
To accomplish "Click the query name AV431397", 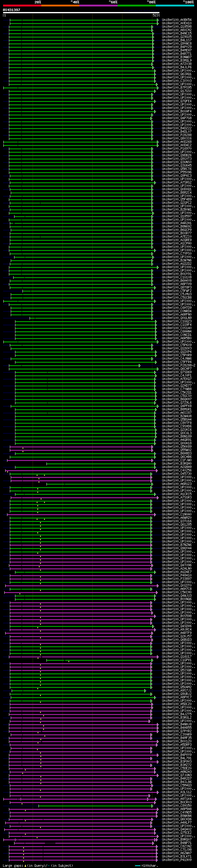I will coord(11,10).
